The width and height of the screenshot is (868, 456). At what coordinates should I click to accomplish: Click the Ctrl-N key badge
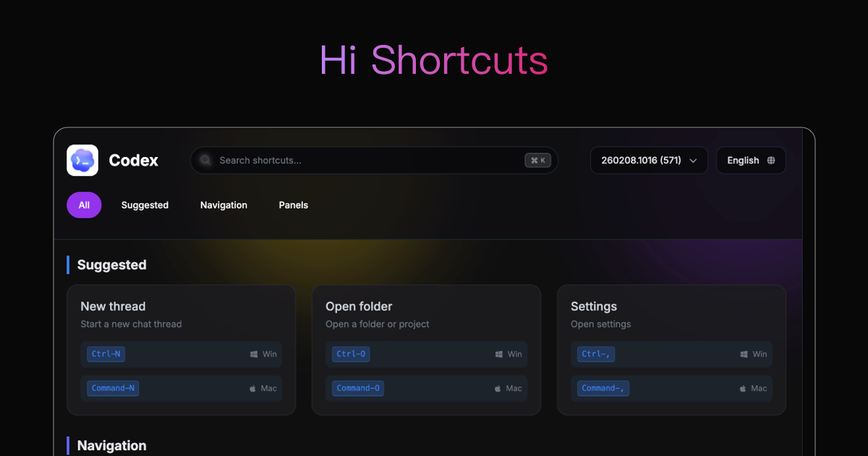[106, 354]
